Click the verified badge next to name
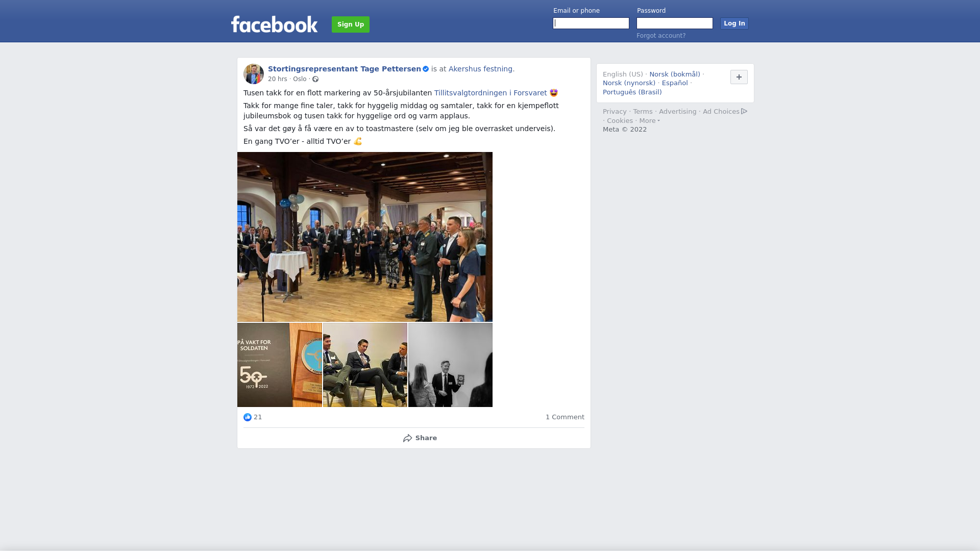The height and width of the screenshot is (559, 980). [x=426, y=69]
